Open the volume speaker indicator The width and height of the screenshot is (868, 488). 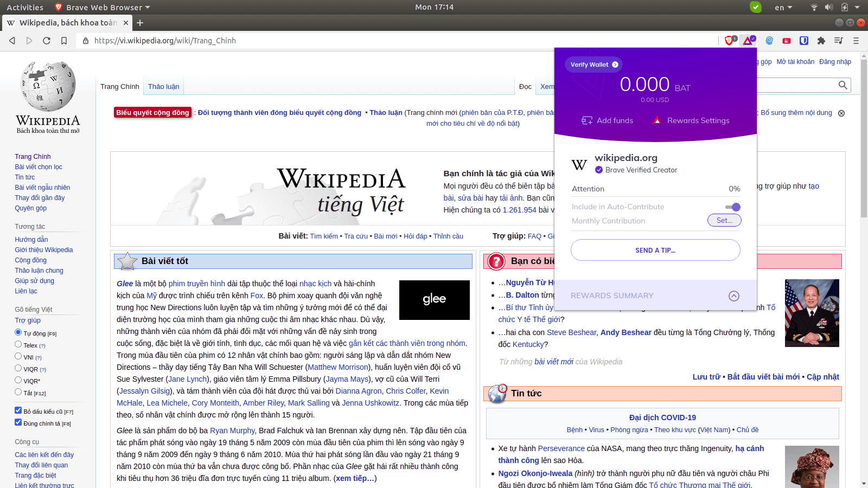tap(829, 7)
